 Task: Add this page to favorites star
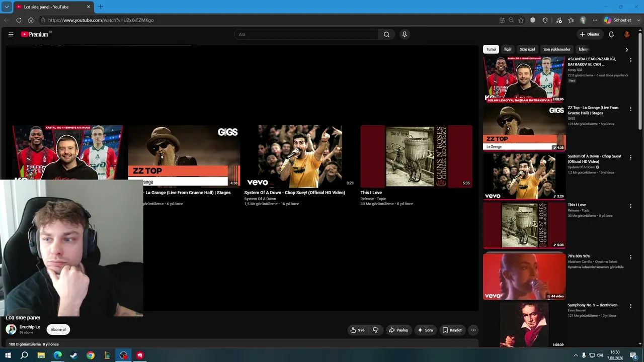(521, 20)
